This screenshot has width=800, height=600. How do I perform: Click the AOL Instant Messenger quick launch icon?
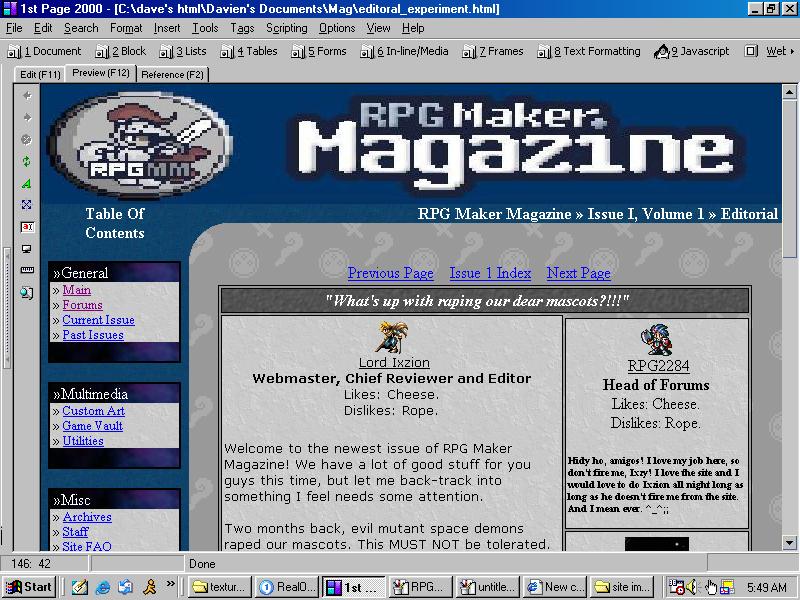(x=149, y=587)
